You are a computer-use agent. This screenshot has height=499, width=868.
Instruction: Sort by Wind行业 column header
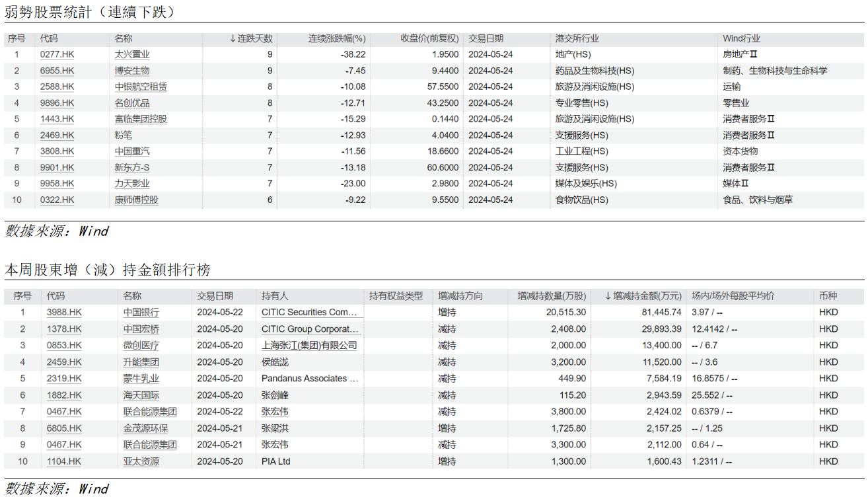(741, 38)
